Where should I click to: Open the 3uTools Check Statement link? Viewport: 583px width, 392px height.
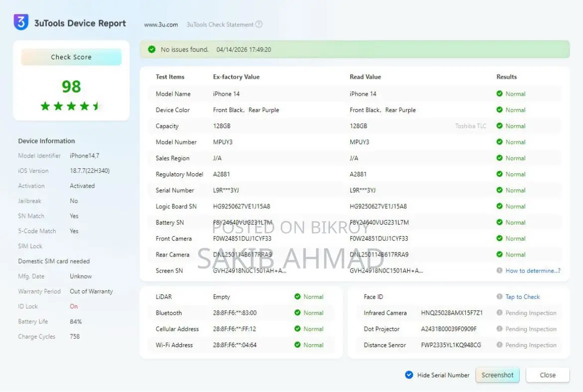[x=220, y=24]
